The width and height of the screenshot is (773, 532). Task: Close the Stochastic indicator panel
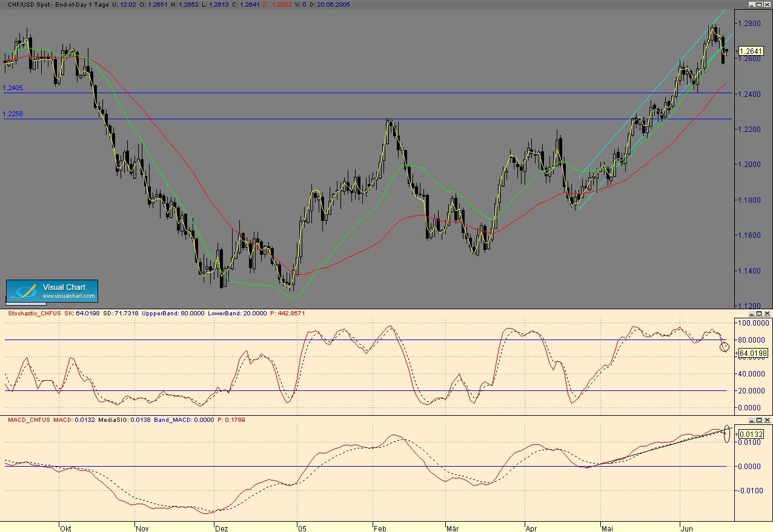(x=768, y=314)
